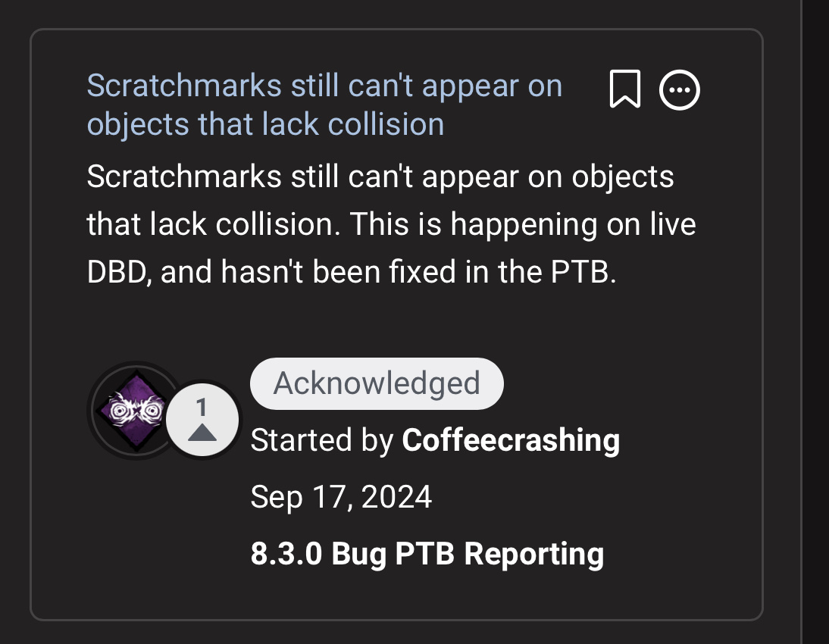The image size is (829, 644).
Task: Open the 8.3.0 Bug PTB Reporting category
Action: tap(427, 554)
